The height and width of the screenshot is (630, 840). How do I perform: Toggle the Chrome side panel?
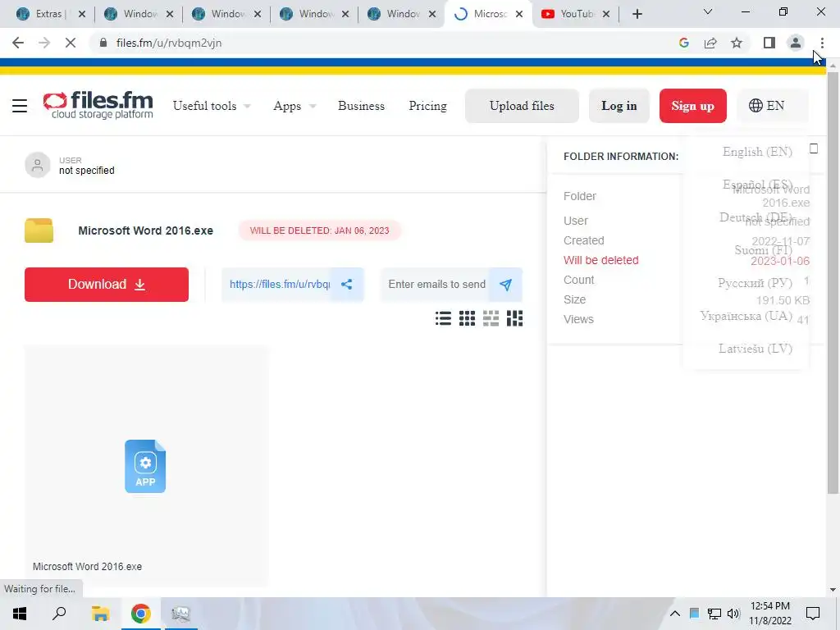[769, 43]
